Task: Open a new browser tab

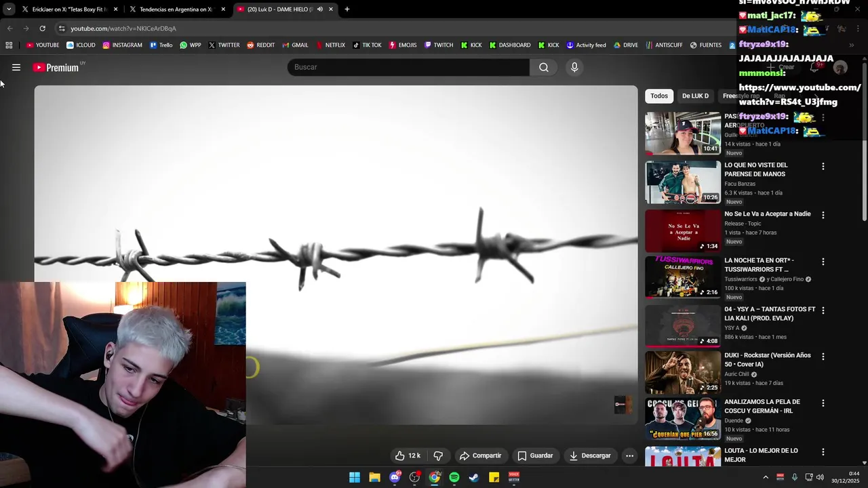Action: [x=347, y=9]
